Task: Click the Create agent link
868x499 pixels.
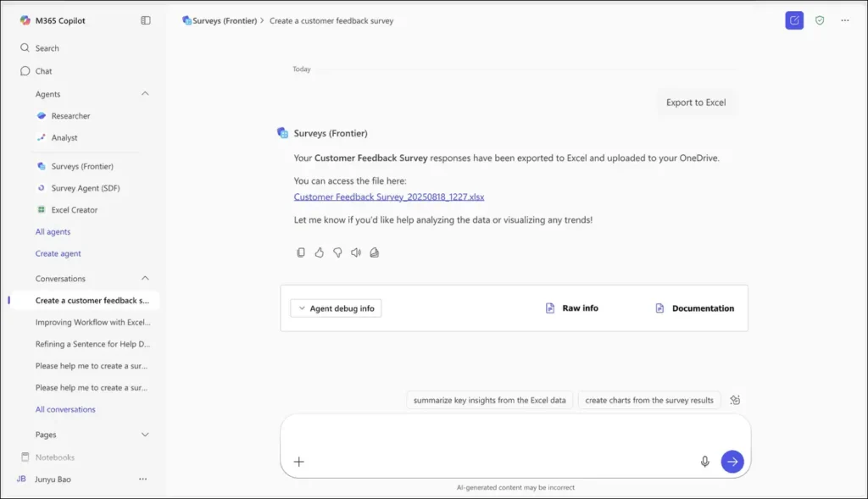Action: click(x=58, y=253)
